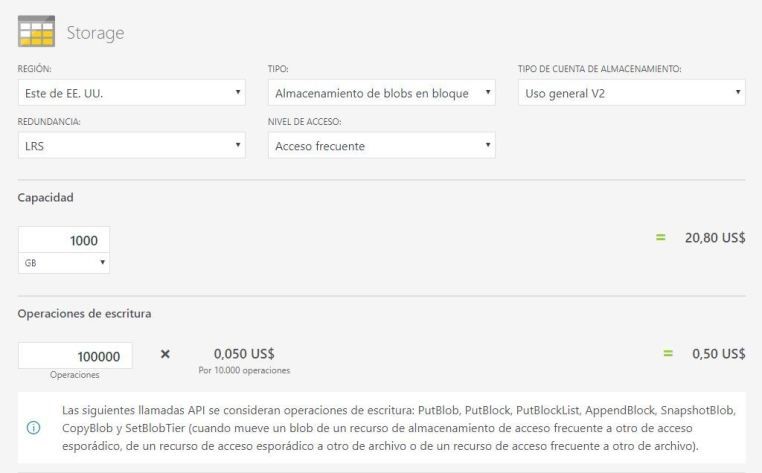Change the GB capacity unit selector
The height and width of the screenshot is (473, 762).
click(64, 263)
